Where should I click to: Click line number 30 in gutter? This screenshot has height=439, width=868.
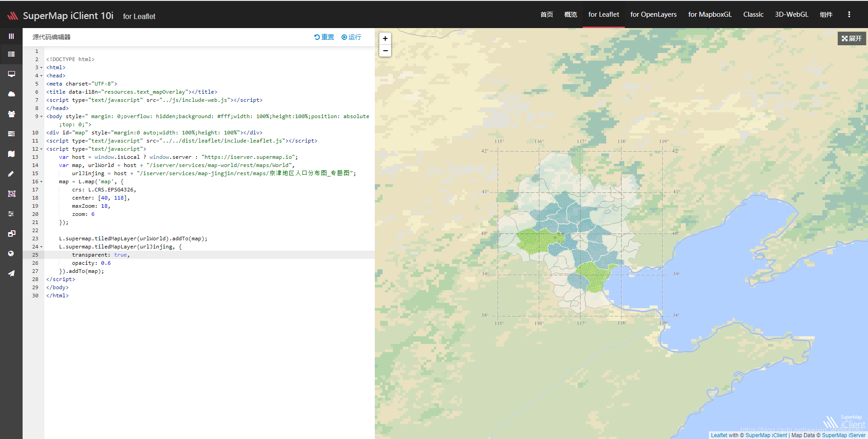click(35, 296)
